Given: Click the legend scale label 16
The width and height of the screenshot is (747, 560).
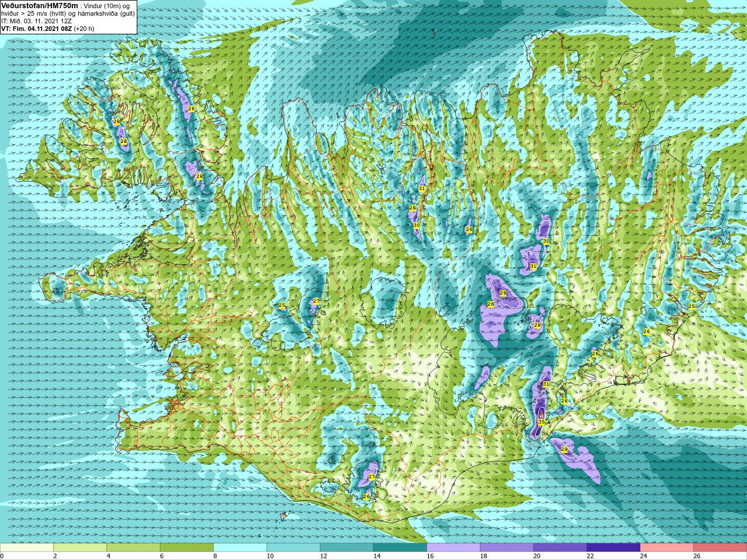Looking at the screenshot, I should 430,556.
